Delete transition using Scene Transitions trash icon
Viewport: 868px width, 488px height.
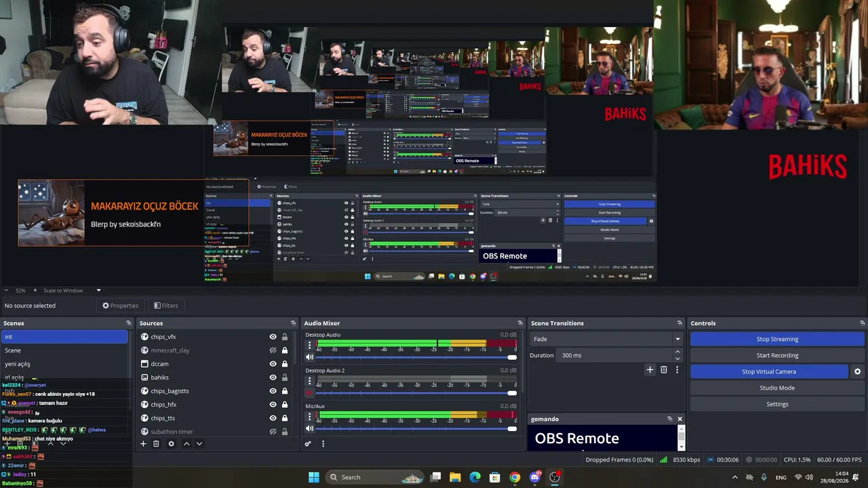[664, 370]
